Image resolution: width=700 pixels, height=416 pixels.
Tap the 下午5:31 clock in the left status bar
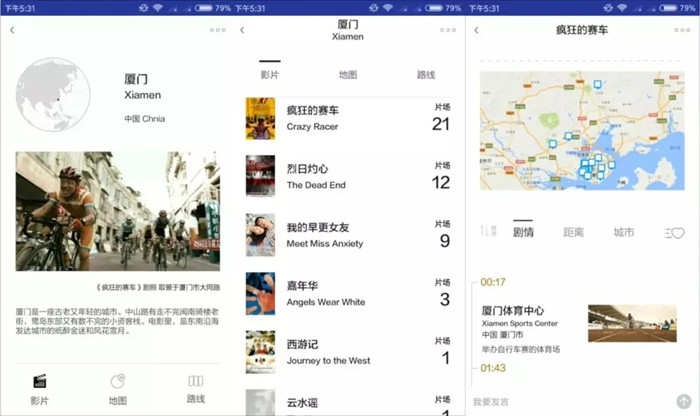pos(20,8)
